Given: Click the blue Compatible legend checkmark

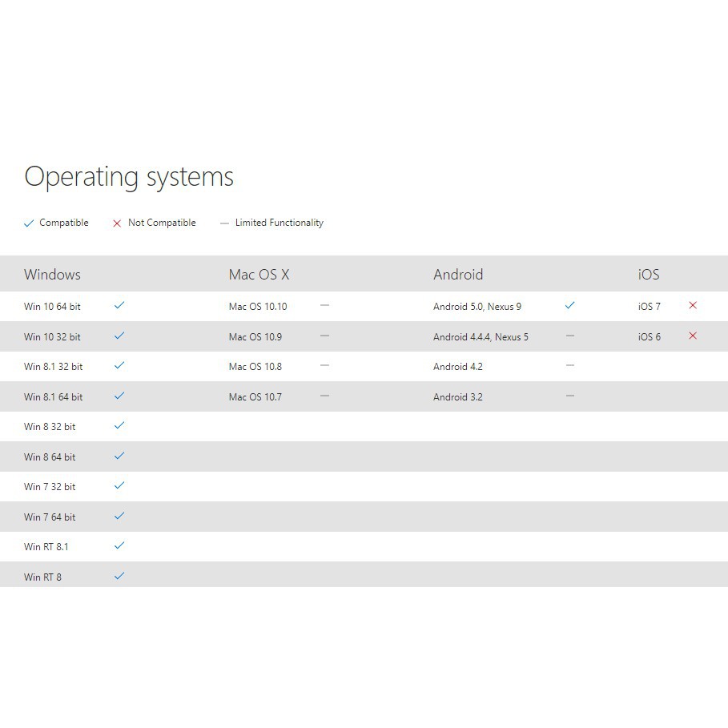Looking at the screenshot, I should 30,223.
